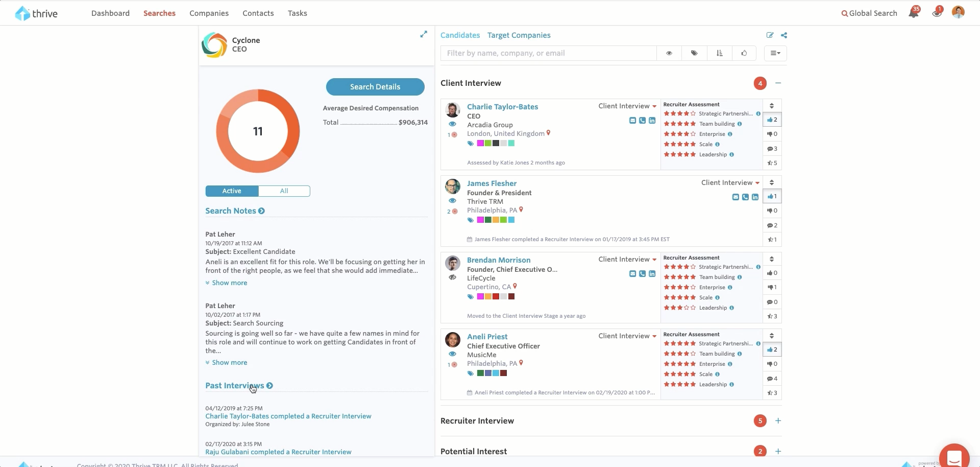Click the notifications bell icon
This screenshot has height=467, width=980.
[913, 13]
